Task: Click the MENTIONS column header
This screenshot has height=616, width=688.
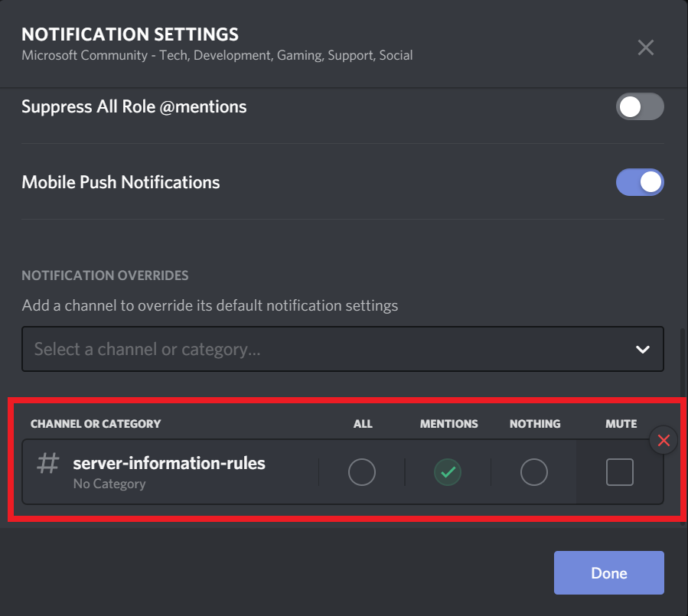Action: point(448,424)
